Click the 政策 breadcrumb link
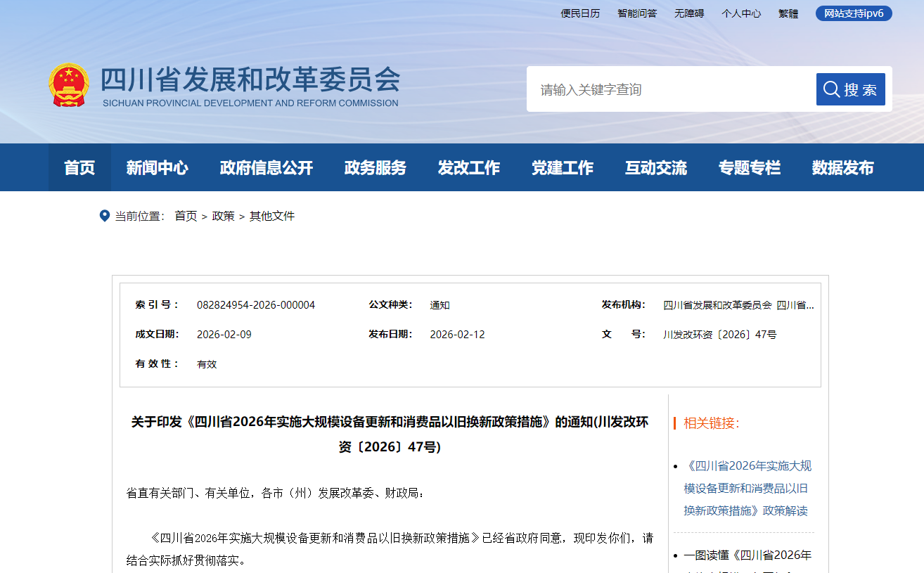The image size is (924, 573). 224,216
